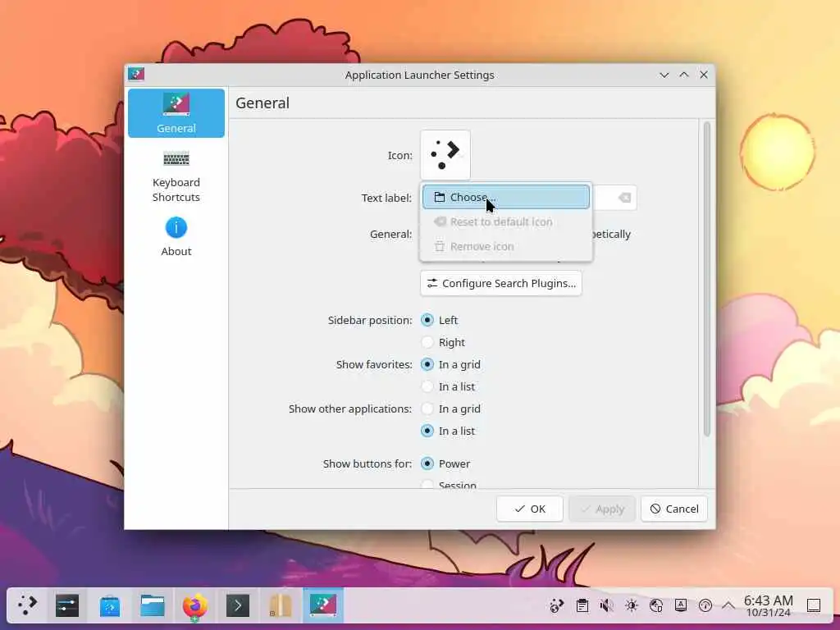
Task: Click the keyboard layout tray icon
Action: (680, 605)
